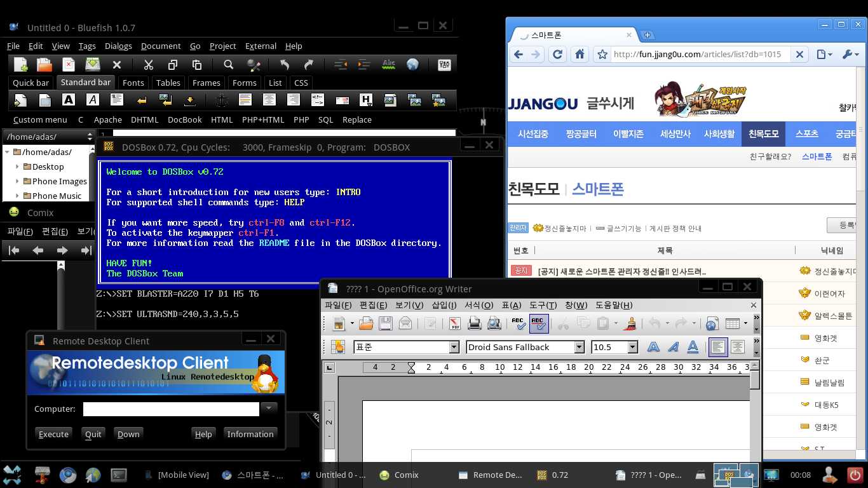Click red power button in taskbar
868x488 pixels.
855,475
